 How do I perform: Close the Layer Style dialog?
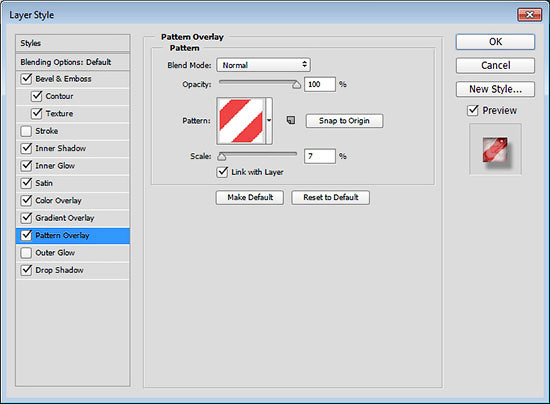(x=529, y=15)
